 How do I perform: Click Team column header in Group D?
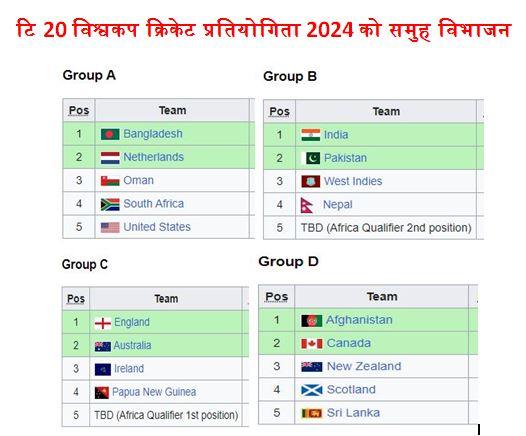[x=382, y=296]
